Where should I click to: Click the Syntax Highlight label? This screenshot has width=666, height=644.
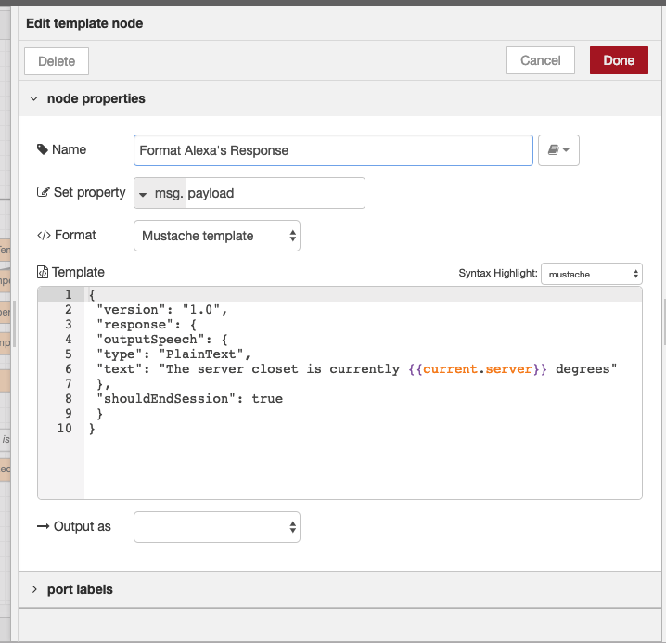(498, 273)
